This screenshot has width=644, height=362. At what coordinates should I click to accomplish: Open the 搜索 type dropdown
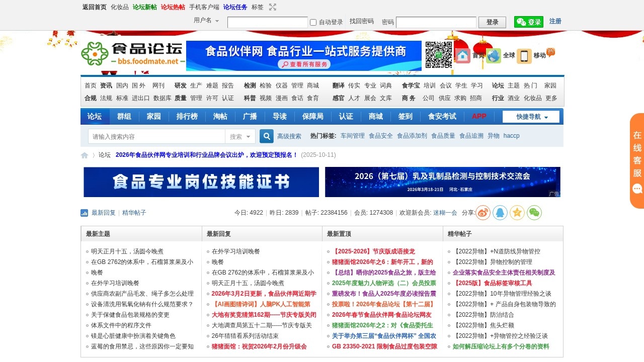coord(240,137)
